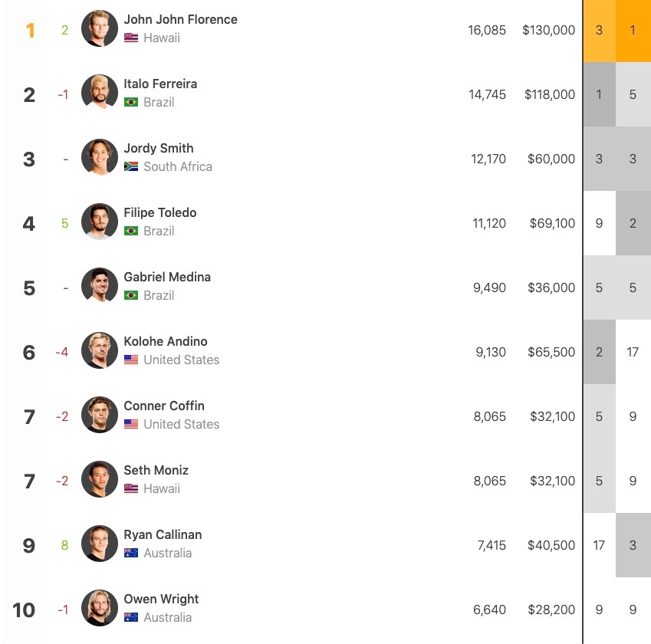Click Australia flag under Owen Wright
651x644 pixels.
[x=131, y=617]
